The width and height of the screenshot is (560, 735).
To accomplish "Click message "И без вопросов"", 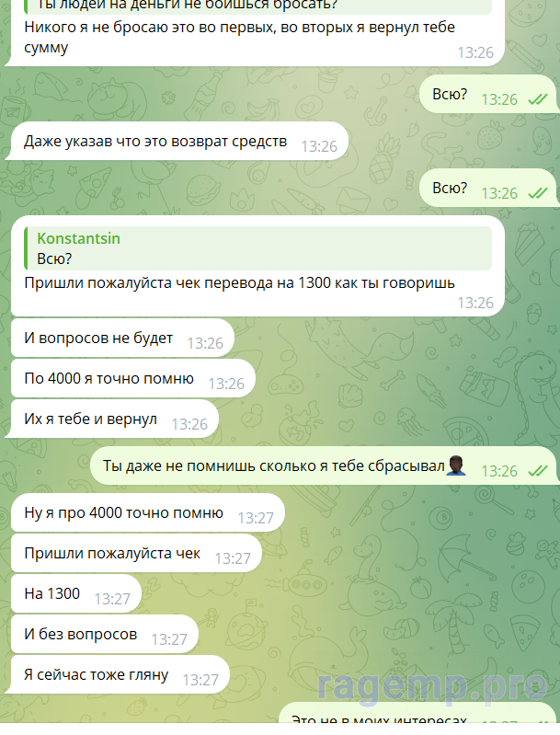I will tap(105, 634).
